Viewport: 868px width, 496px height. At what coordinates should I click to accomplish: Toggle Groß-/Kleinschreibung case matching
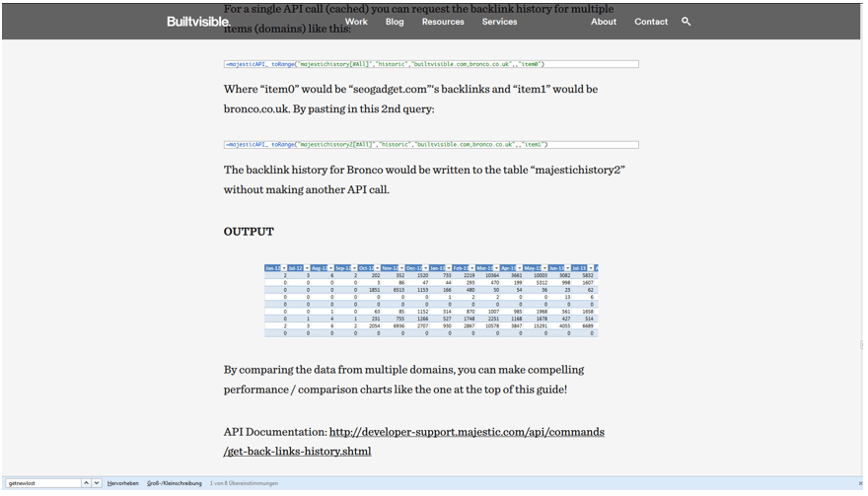[x=174, y=483]
